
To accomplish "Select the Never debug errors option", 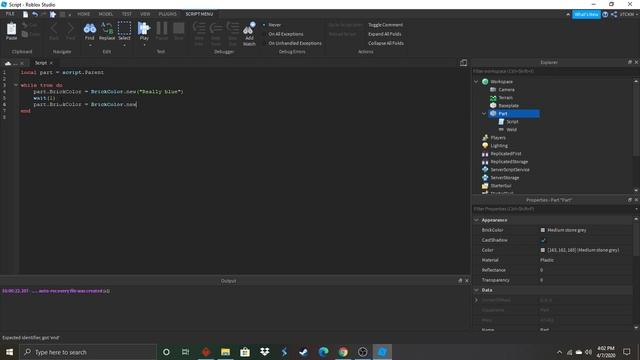I will pos(274,25).
